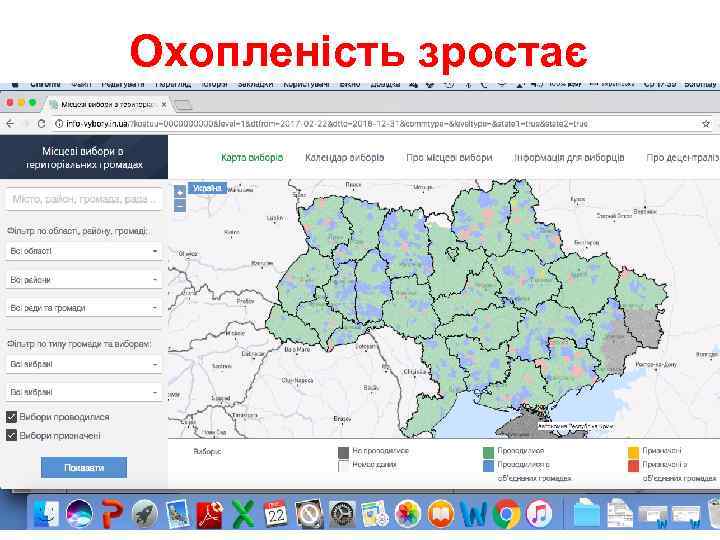Click white Немає даних legend swatch
Viewport: 720px width, 540px height.
[343, 466]
